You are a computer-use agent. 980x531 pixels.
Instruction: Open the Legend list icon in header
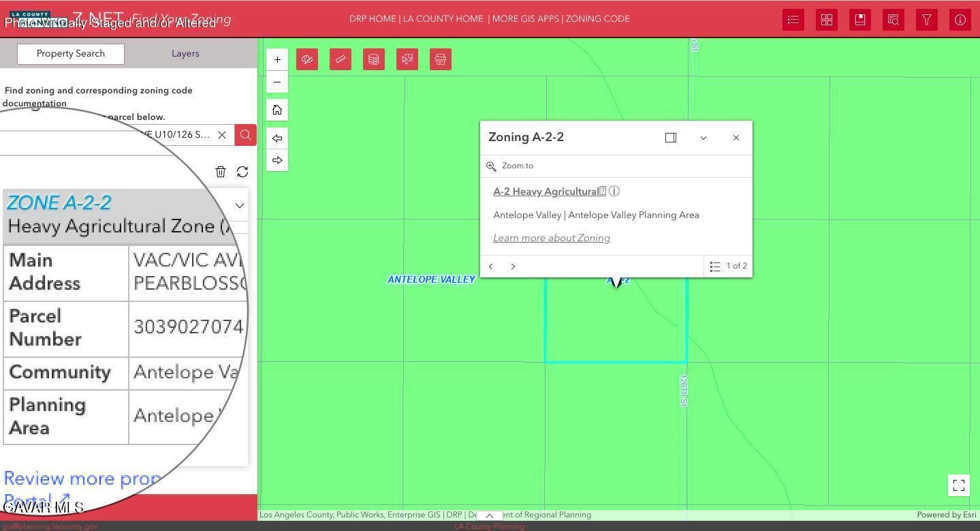tap(793, 20)
